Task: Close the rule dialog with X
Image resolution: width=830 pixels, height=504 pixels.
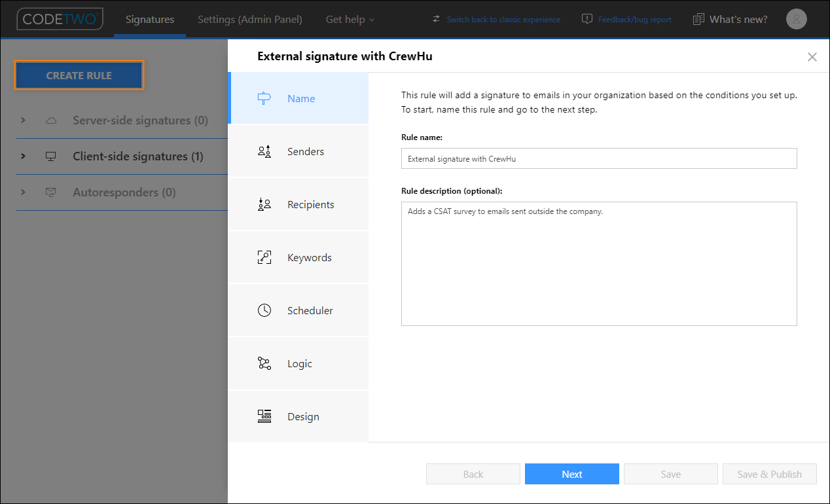Action: tap(812, 57)
